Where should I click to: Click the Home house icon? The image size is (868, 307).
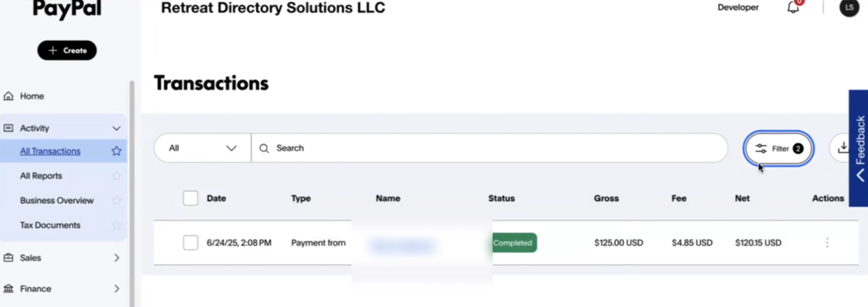coord(8,96)
